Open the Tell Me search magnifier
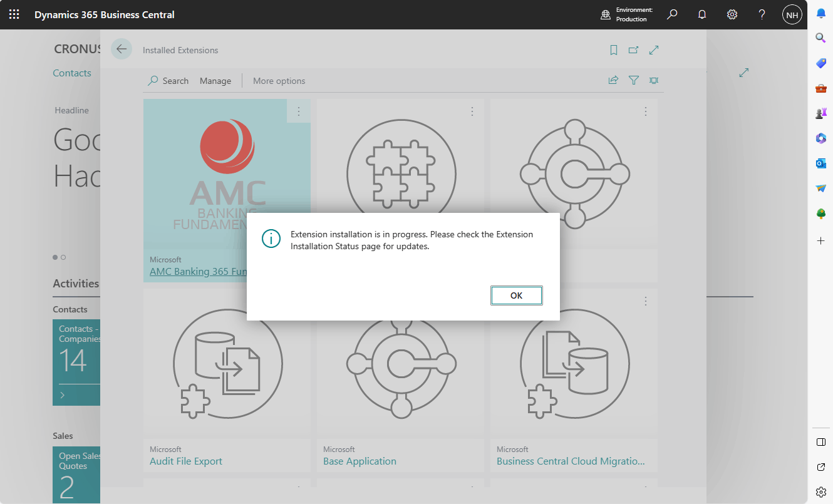This screenshot has height=504, width=833. coord(672,14)
